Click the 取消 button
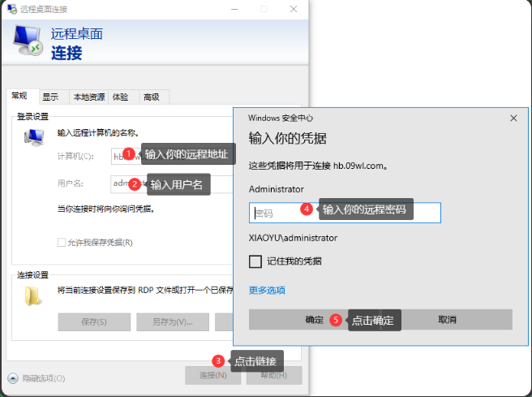 447,319
